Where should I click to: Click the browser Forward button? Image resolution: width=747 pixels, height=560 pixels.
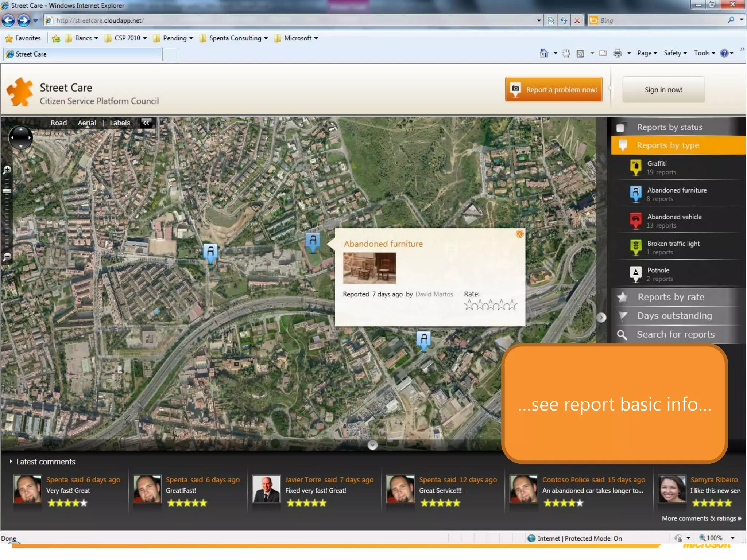[x=24, y=20]
